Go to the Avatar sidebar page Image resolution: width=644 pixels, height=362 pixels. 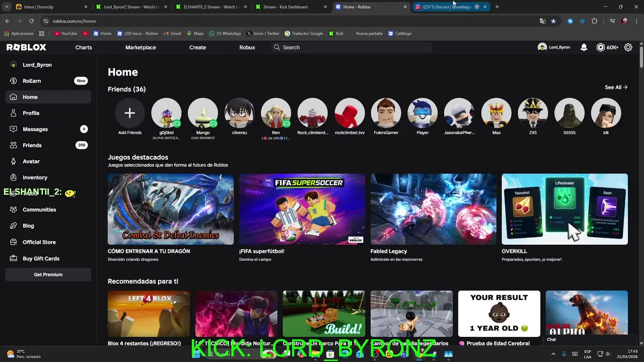pyautogui.click(x=48, y=161)
